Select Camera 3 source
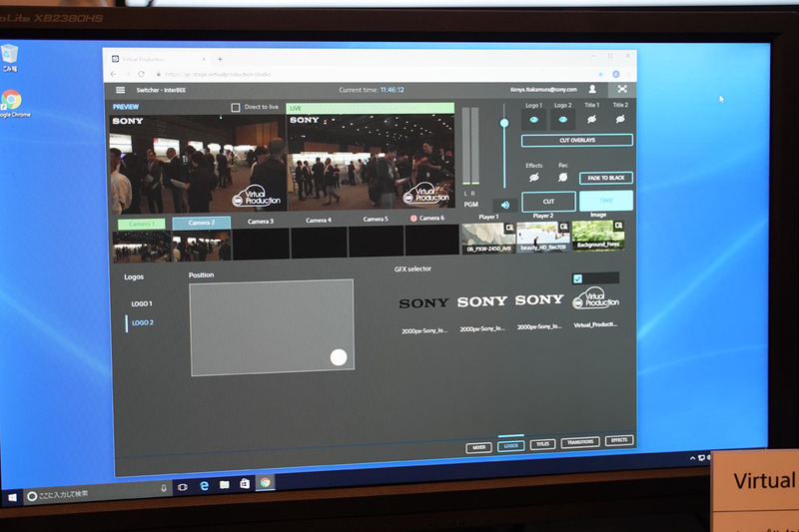 [x=261, y=221]
